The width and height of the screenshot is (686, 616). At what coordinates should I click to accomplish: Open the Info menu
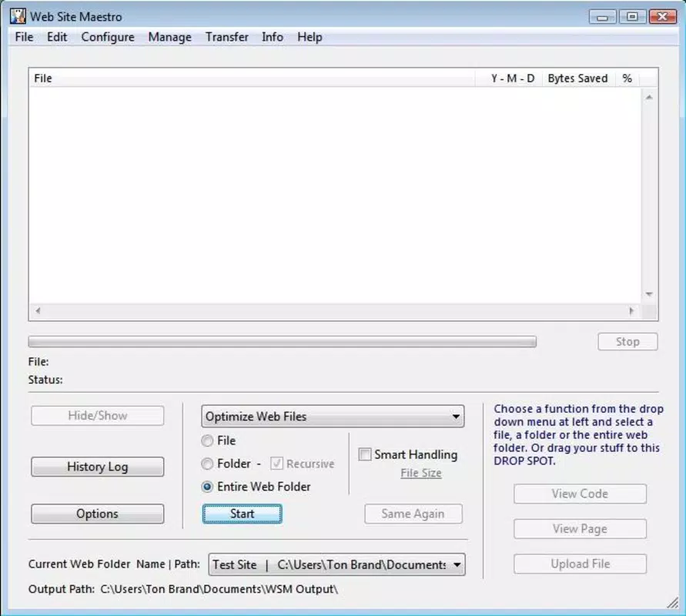tap(272, 37)
